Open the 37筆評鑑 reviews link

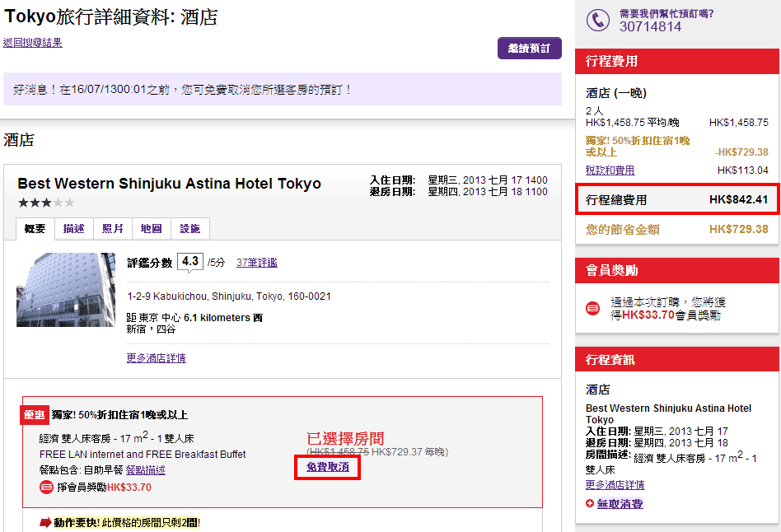pyautogui.click(x=256, y=263)
